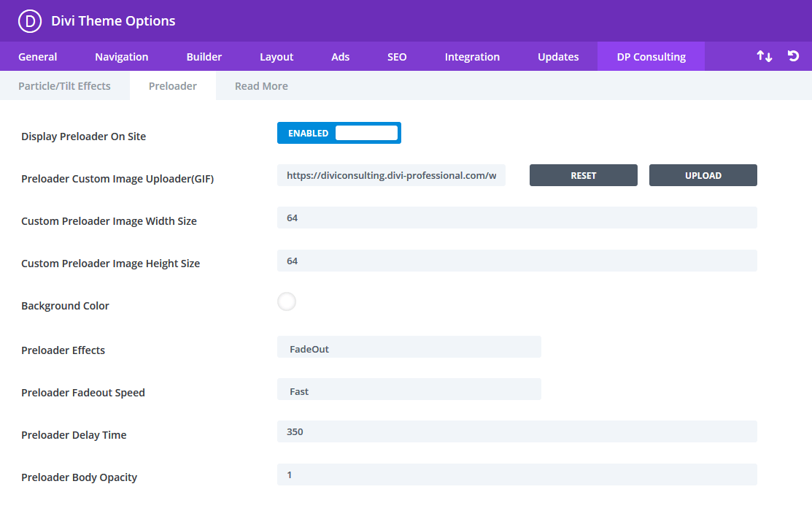Switch to Particle/Tilt Effects sub-tab
The height and width of the screenshot is (511, 812).
[65, 85]
